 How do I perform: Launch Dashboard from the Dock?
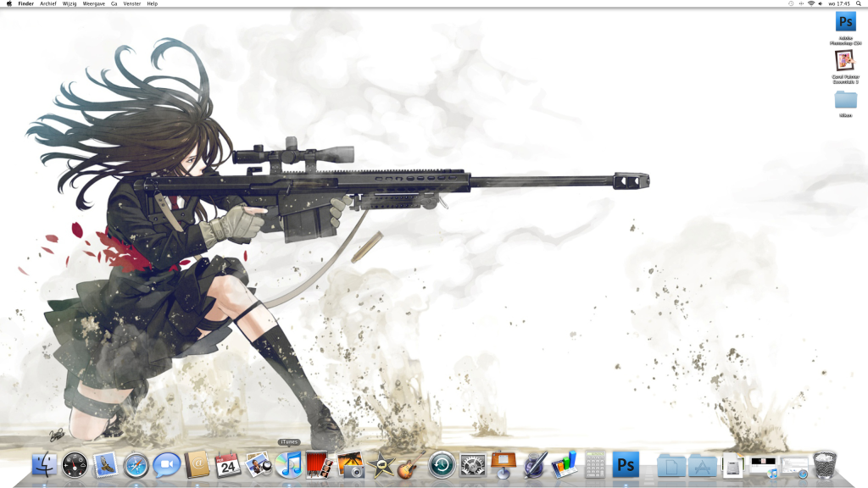(x=75, y=465)
